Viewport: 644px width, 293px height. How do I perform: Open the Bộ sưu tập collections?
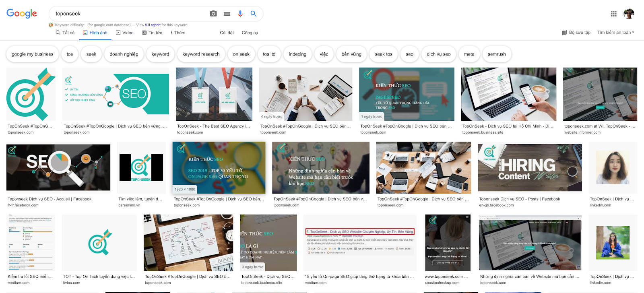tap(576, 33)
